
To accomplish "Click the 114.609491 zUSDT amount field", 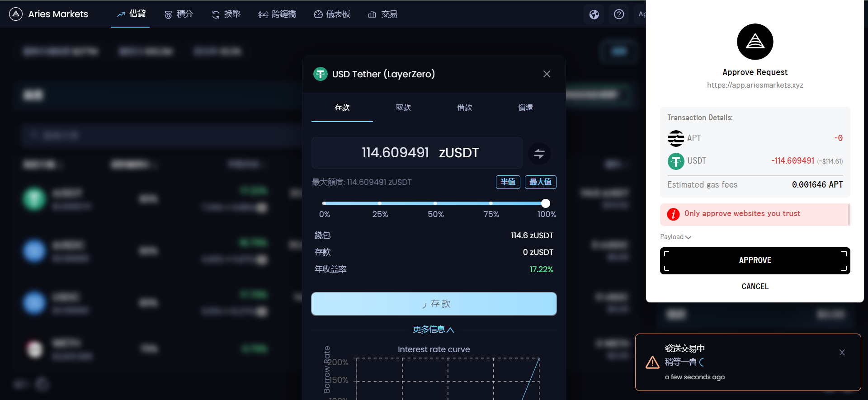I will (417, 153).
